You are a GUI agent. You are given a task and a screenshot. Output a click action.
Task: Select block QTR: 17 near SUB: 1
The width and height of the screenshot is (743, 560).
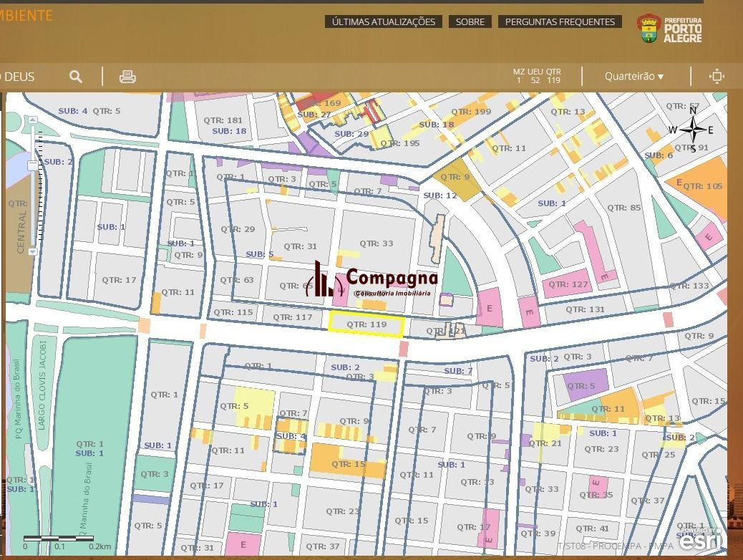click(x=119, y=280)
